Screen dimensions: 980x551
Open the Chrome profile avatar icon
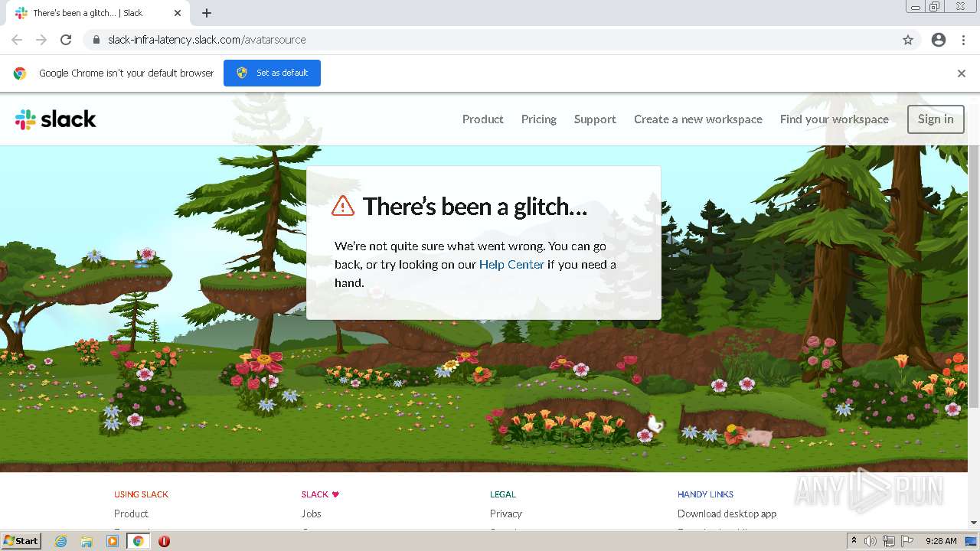[x=939, y=40]
